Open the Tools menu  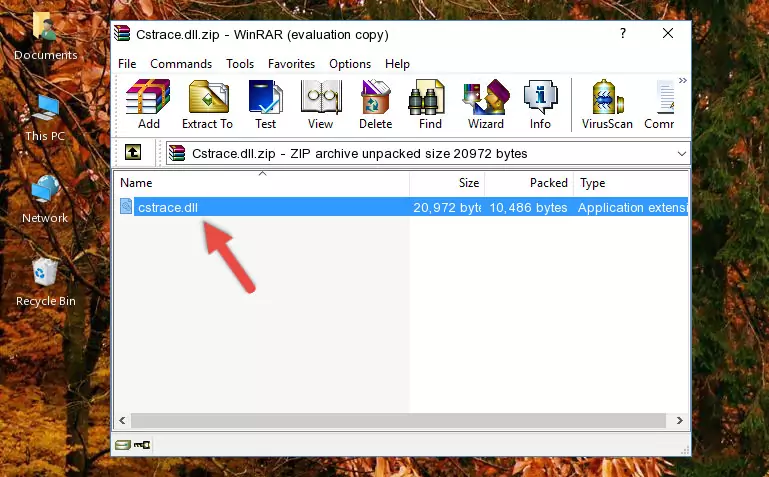pos(240,64)
